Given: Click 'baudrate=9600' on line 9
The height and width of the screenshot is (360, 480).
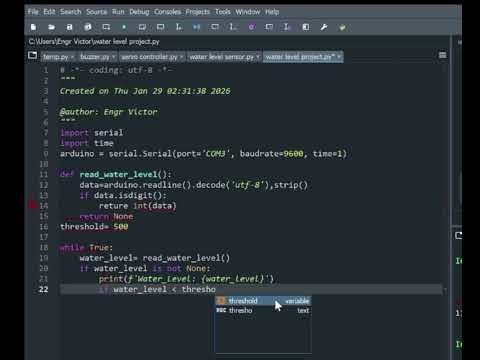Looking at the screenshot, I should click(272, 154).
